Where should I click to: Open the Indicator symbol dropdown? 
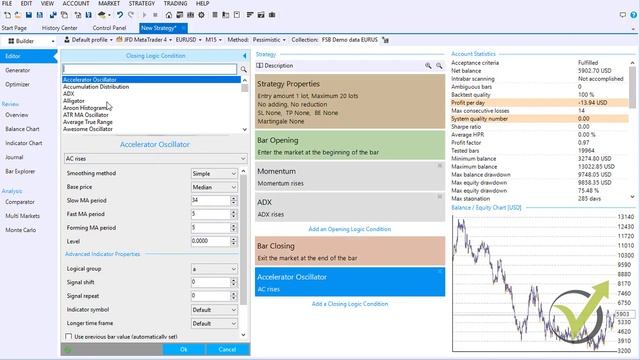[x=214, y=310]
